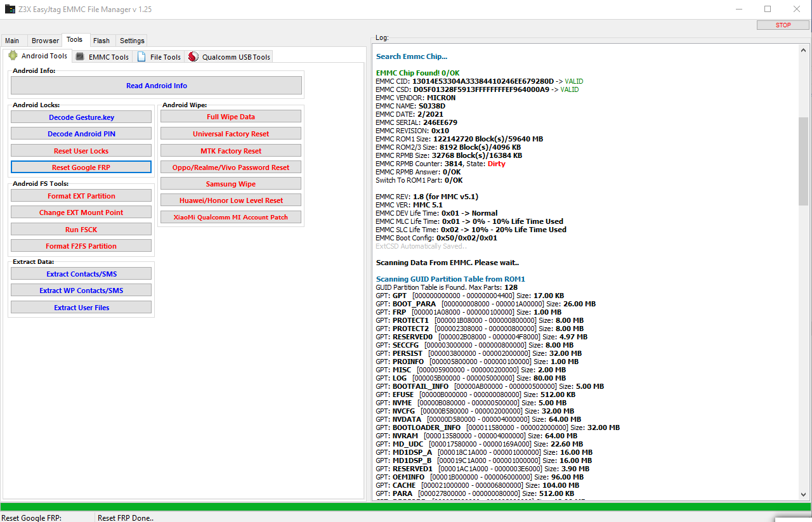Click 'Reset FRP Done..' status text
This screenshot has width=812, height=522.
pos(126,518)
